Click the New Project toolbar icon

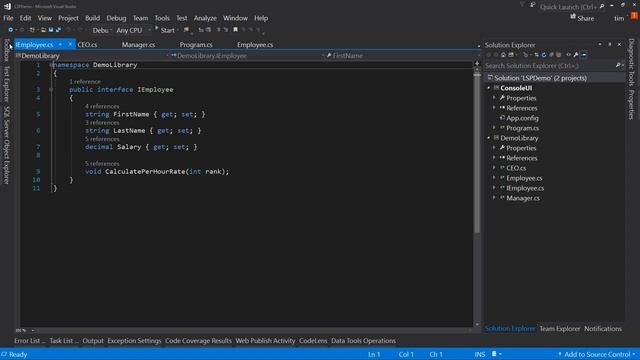[x=32, y=30]
